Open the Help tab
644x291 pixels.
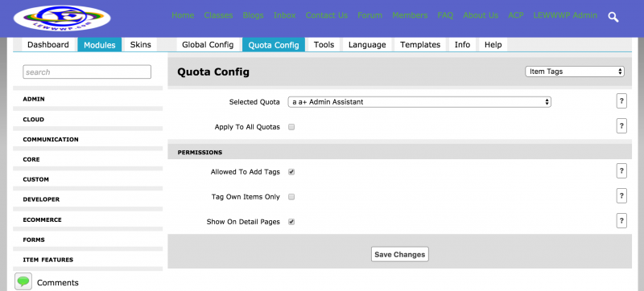493,45
